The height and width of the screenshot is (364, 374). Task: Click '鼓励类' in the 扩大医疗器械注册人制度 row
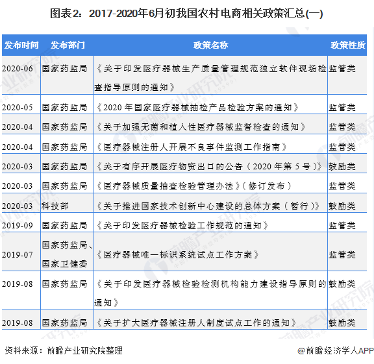click(342, 323)
